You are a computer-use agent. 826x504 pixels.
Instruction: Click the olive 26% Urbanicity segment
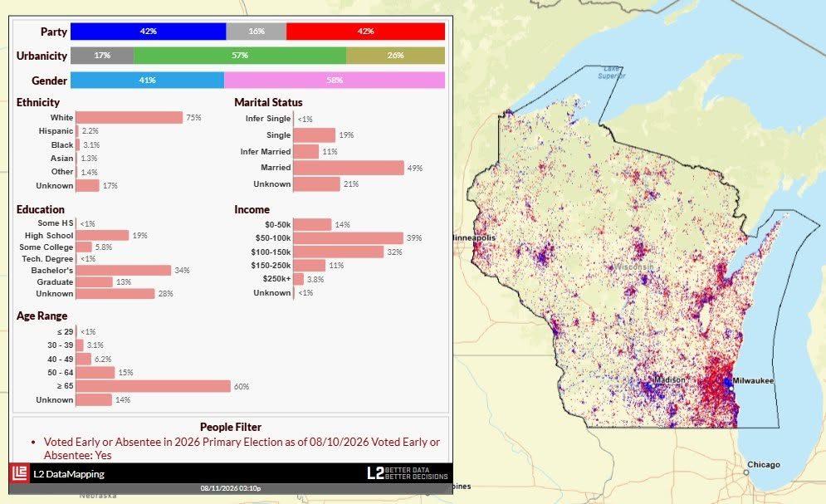point(396,56)
